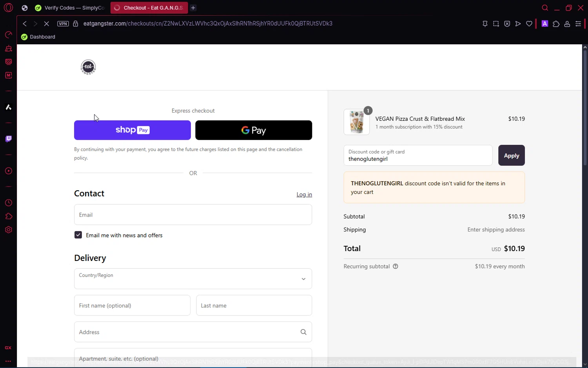Open the profile account icon
This screenshot has width=588, height=368.
tap(567, 24)
